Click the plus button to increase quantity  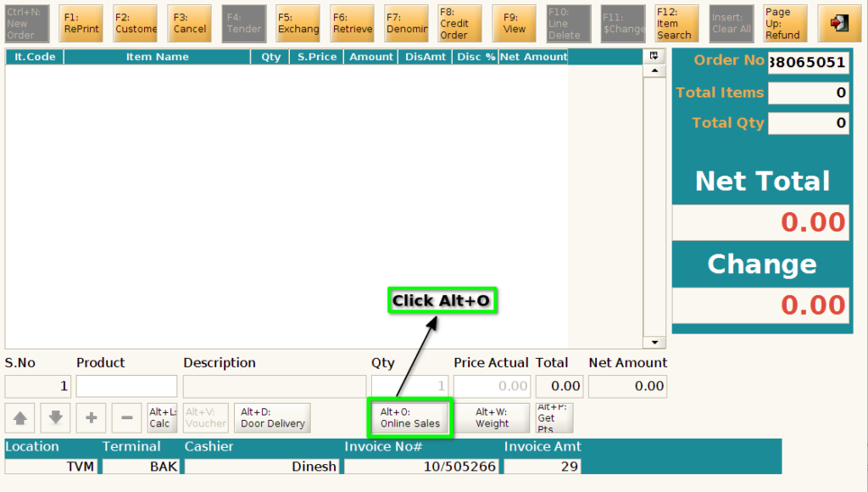click(x=92, y=417)
